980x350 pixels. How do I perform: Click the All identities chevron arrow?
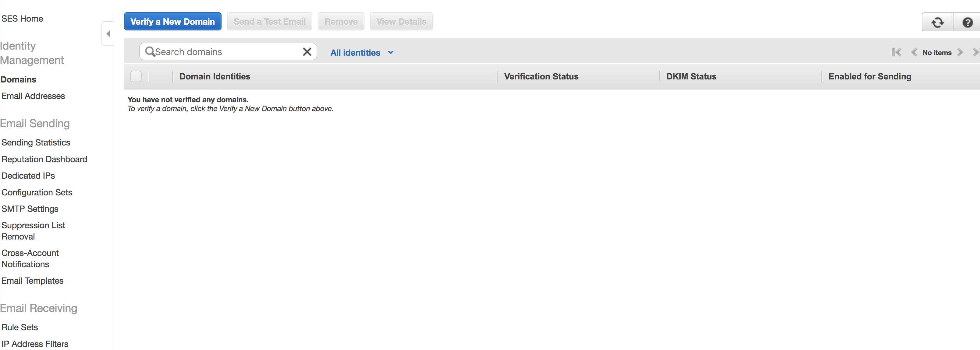point(390,53)
